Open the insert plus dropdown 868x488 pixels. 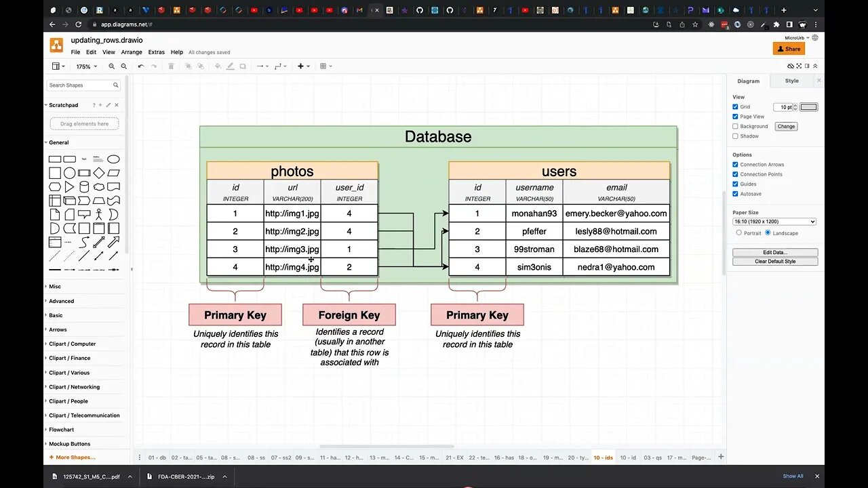pos(303,66)
